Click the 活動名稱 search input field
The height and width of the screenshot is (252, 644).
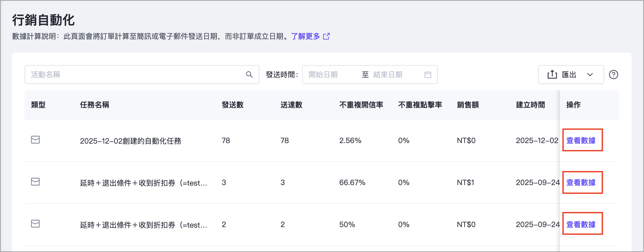coord(131,74)
